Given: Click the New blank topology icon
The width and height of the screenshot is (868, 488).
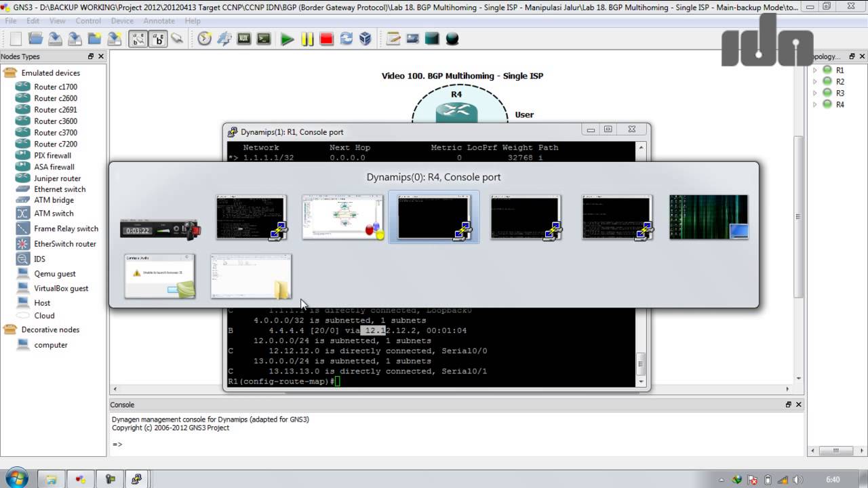Looking at the screenshot, I should click(16, 39).
